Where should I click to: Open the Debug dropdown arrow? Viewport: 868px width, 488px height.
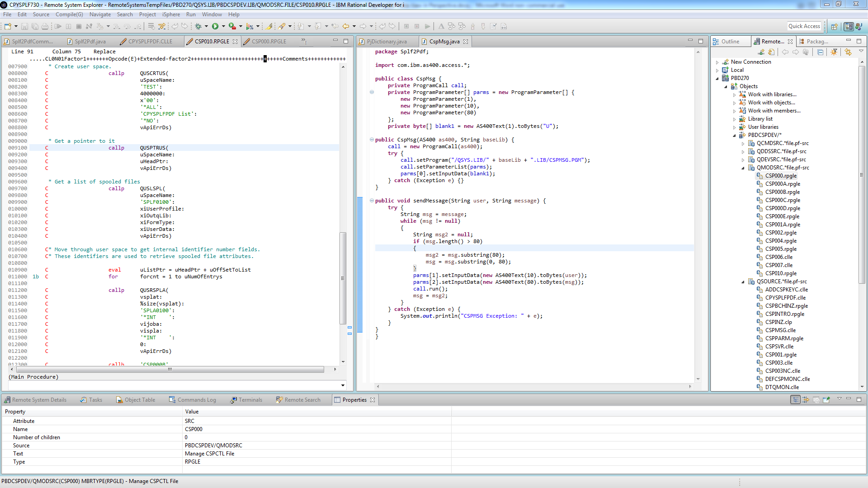[x=206, y=26]
